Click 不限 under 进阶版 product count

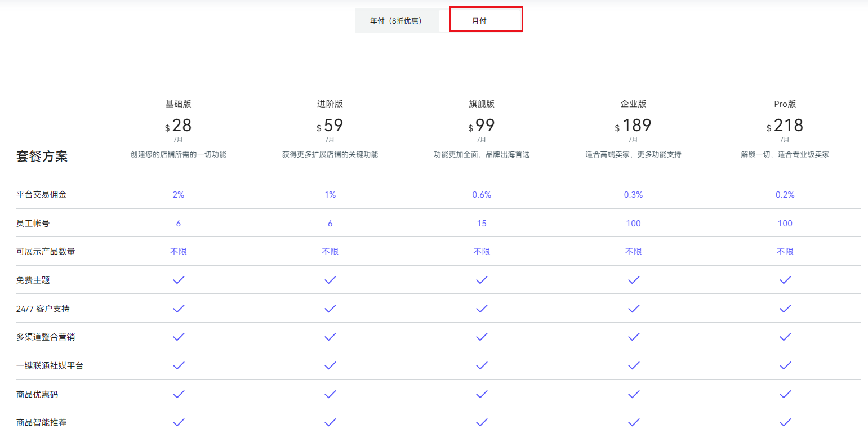tap(330, 251)
